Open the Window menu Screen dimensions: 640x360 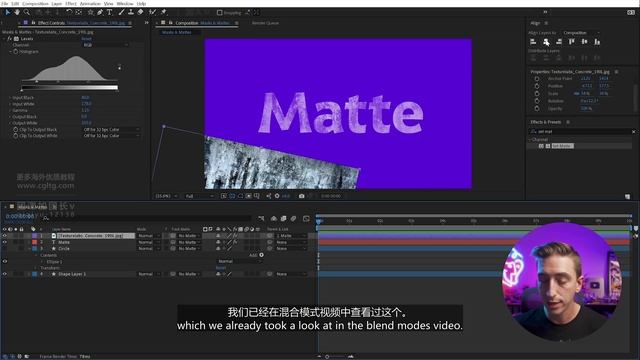(125, 3)
